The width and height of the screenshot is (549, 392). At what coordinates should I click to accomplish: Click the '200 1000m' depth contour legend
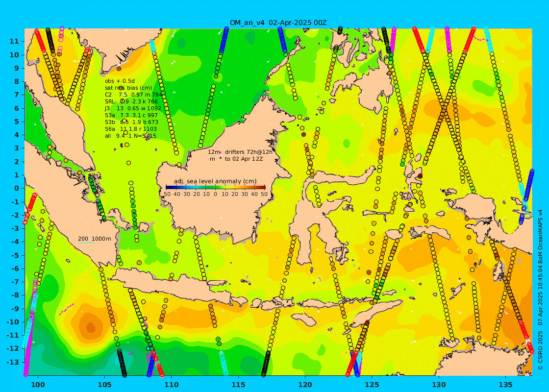click(x=95, y=239)
